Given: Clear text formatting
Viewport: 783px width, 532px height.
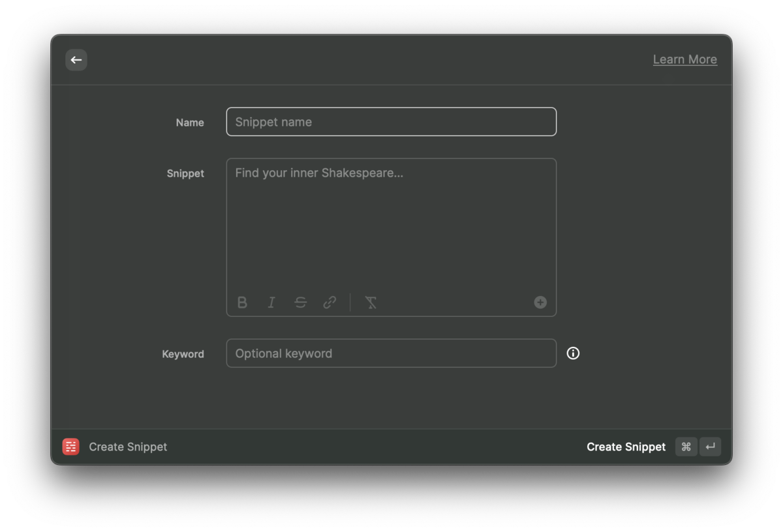Looking at the screenshot, I should pos(371,303).
